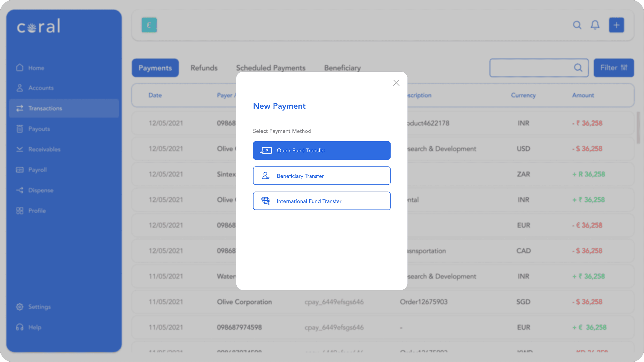Open Payroll sidebar item
This screenshot has height=362, width=644.
click(x=37, y=170)
